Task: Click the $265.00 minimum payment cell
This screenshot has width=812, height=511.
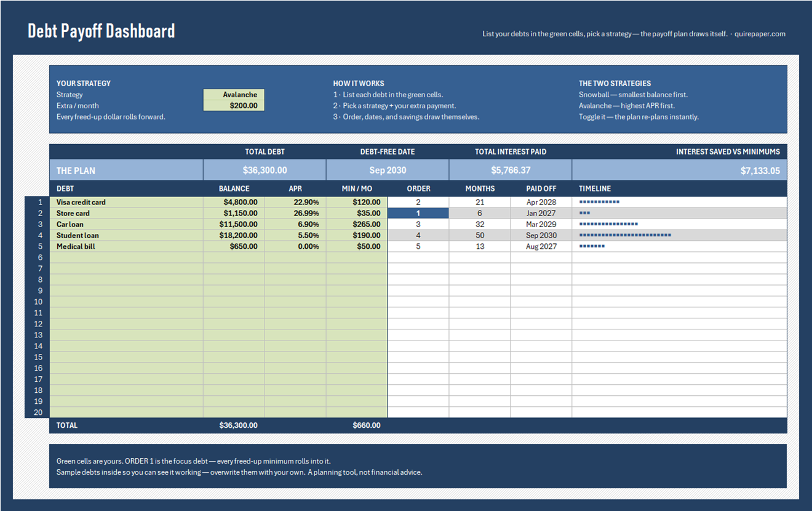Action: (357, 224)
